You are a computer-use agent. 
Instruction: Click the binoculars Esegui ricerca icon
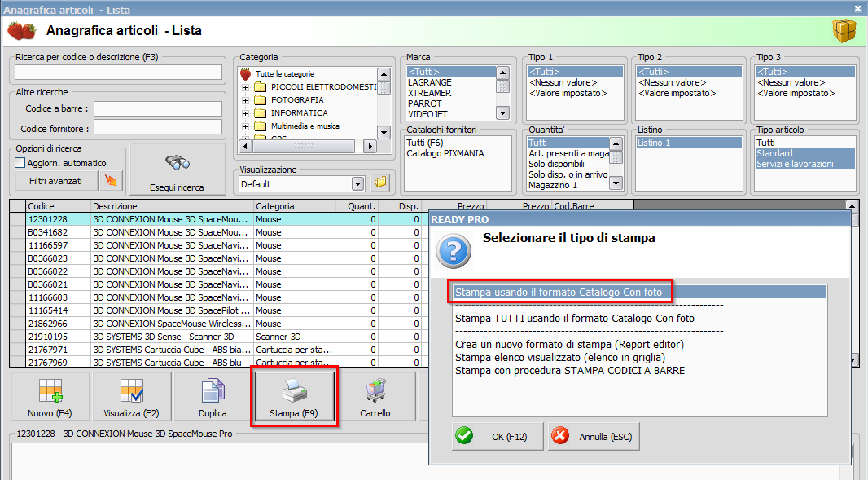click(178, 163)
